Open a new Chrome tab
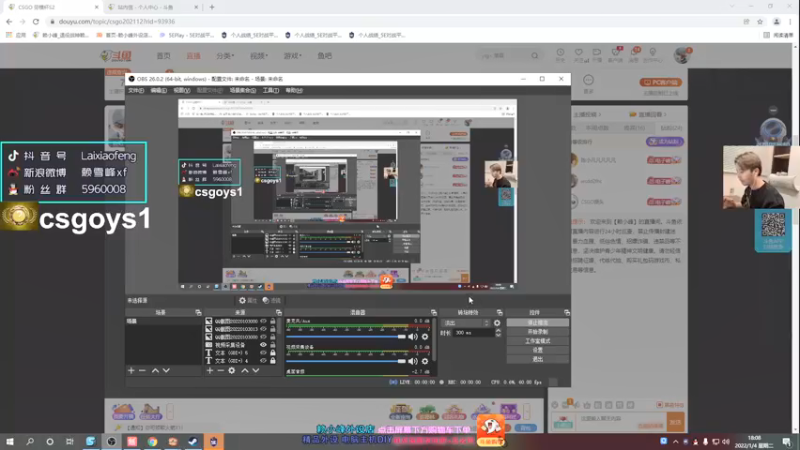Screen dimensions: 800x450 (x=212, y=7)
